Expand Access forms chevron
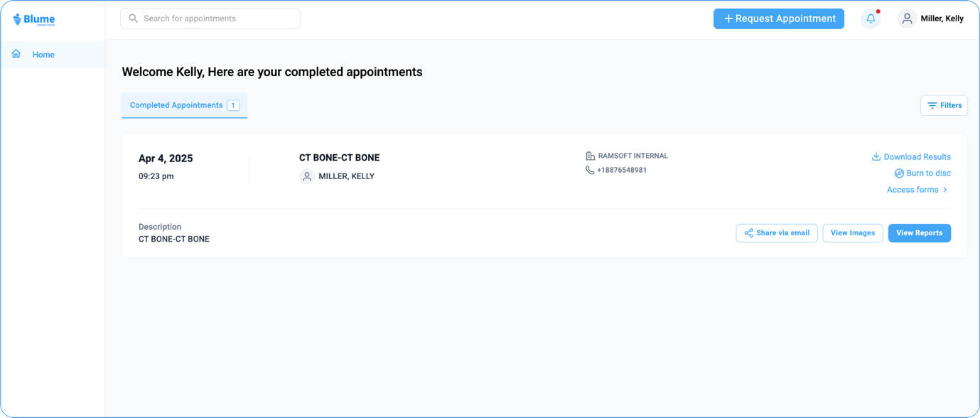The image size is (980, 418). pyautogui.click(x=945, y=190)
